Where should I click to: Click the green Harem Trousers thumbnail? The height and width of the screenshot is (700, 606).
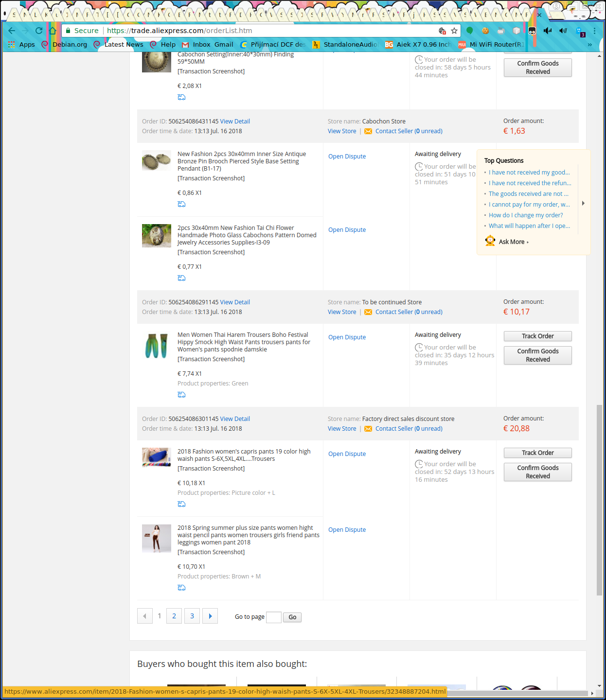[x=157, y=346]
